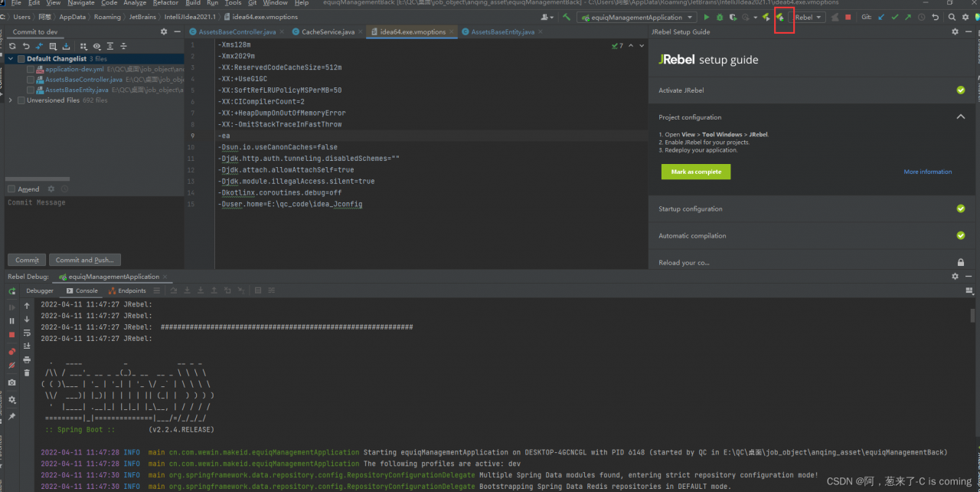Click the Debug bug icon in the main toolbar
Screen dimensions: 980x492
tap(720, 17)
